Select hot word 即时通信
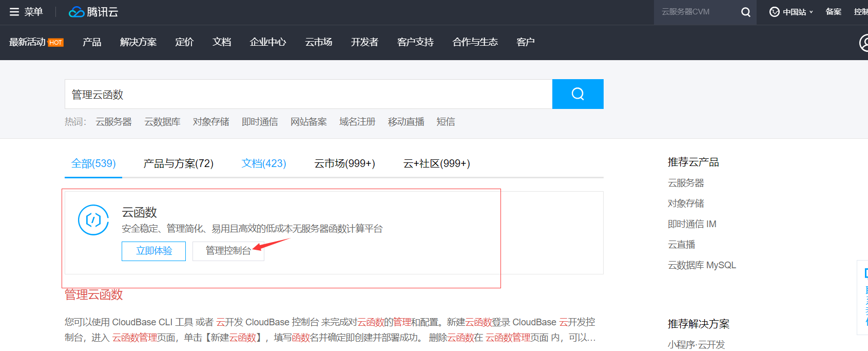This screenshot has width=868, height=351. [x=260, y=122]
